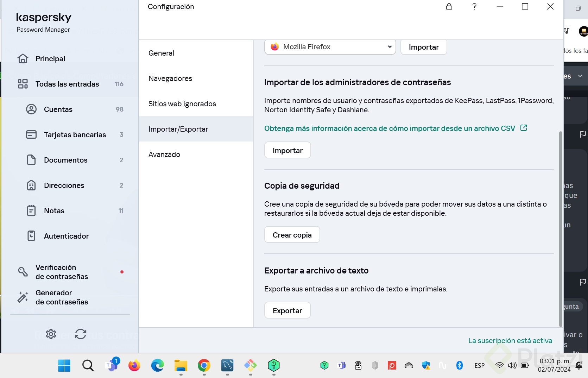Viewport: 588px width, 378px height.
Task: Click the Windows Security shield tray icon
Action: 426,365
